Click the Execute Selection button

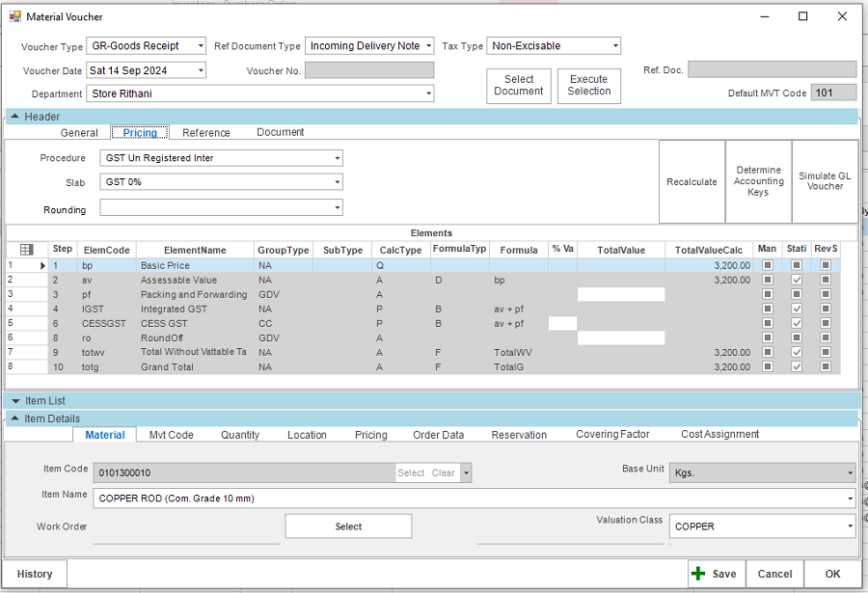(588, 86)
